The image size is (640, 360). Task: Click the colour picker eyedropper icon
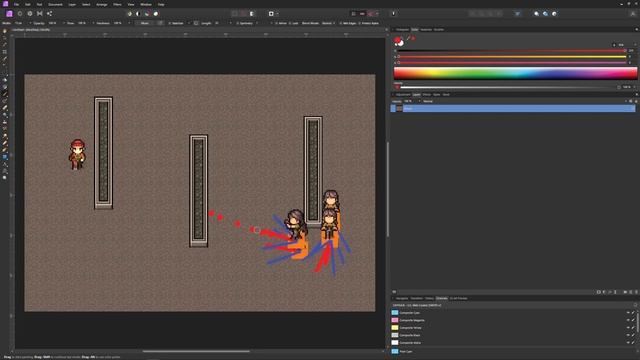click(408, 38)
